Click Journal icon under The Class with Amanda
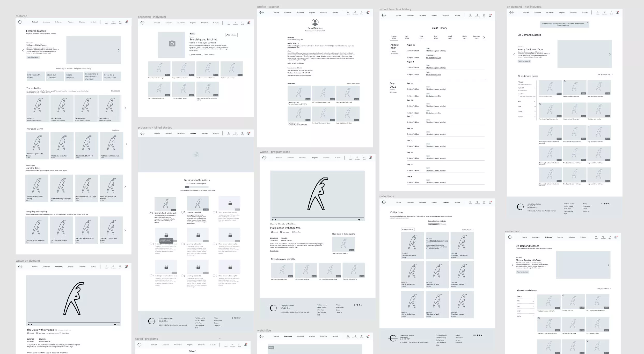Image resolution: width=644 pixels, height=354 pixels. click(28, 333)
